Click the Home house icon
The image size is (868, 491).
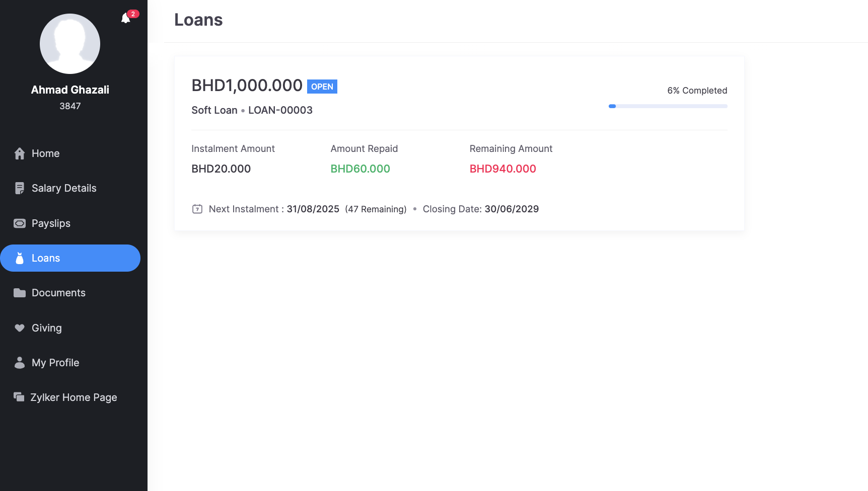pyautogui.click(x=20, y=153)
